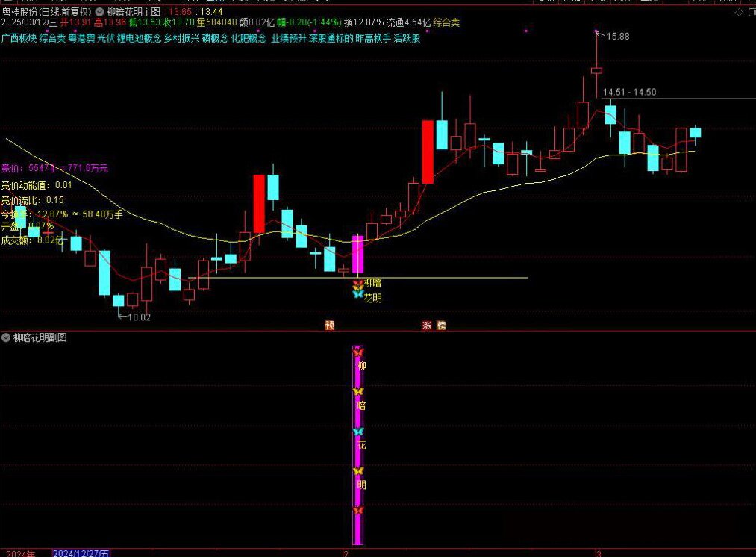This screenshot has width=756, height=557.
Task: Expand the 柳暗花明主图 indicator dropdown
Action: [x=100, y=12]
